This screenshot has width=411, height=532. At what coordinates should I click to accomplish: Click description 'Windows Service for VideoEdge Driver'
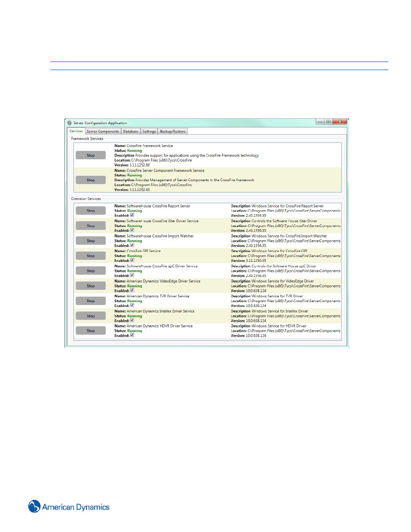[283, 281]
